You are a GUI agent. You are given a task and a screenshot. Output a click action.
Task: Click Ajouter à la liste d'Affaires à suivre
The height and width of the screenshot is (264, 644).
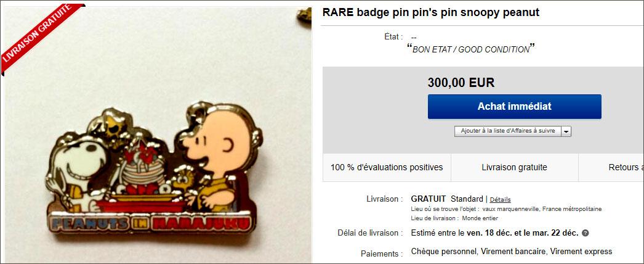tap(508, 131)
